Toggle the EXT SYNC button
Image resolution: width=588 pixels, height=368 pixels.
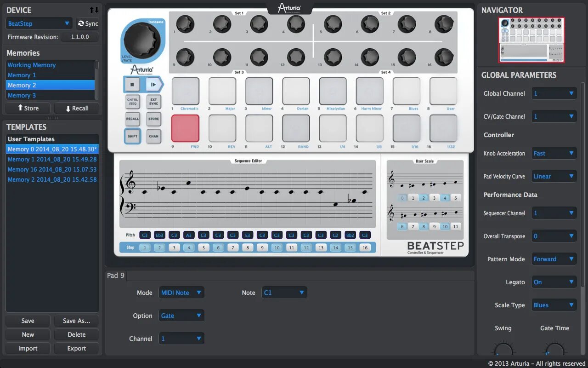pos(153,101)
